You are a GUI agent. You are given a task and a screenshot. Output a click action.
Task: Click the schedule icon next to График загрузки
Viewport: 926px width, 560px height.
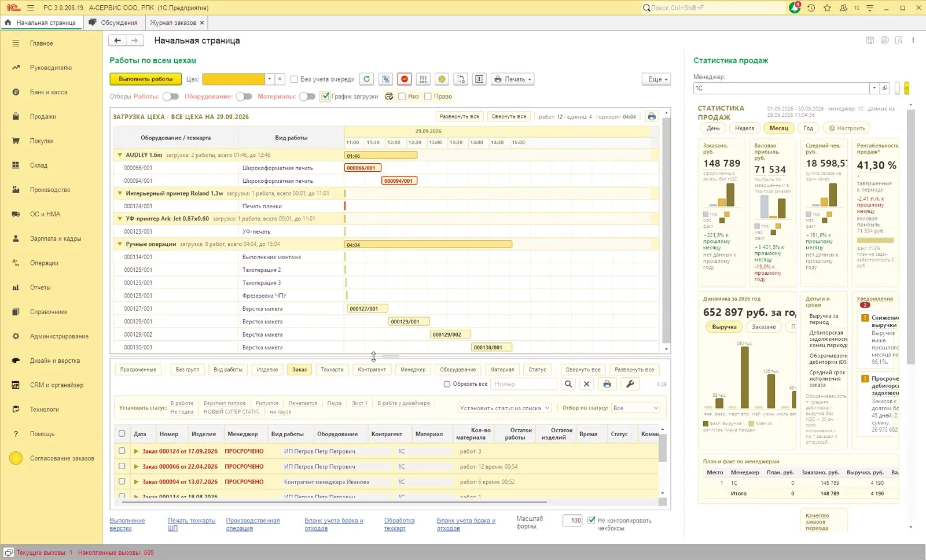pyautogui.click(x=389, y=97)
